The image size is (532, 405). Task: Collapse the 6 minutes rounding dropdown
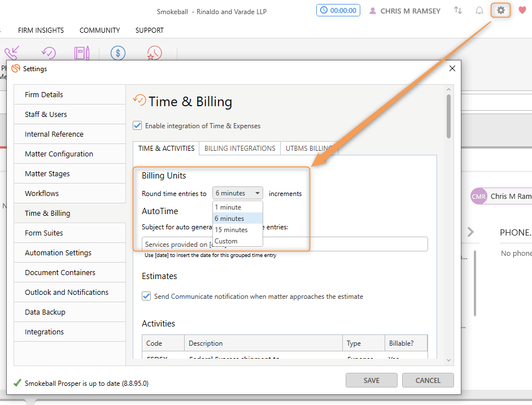coord(238,193)
